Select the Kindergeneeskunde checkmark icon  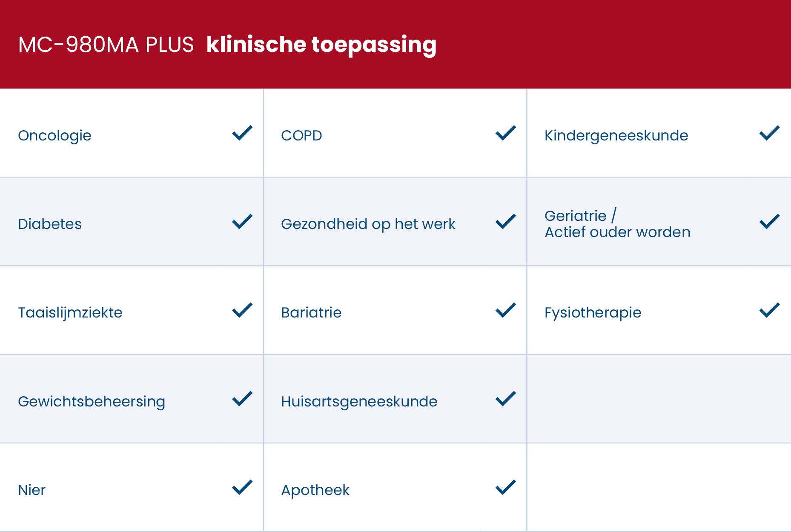pos(769,133)
